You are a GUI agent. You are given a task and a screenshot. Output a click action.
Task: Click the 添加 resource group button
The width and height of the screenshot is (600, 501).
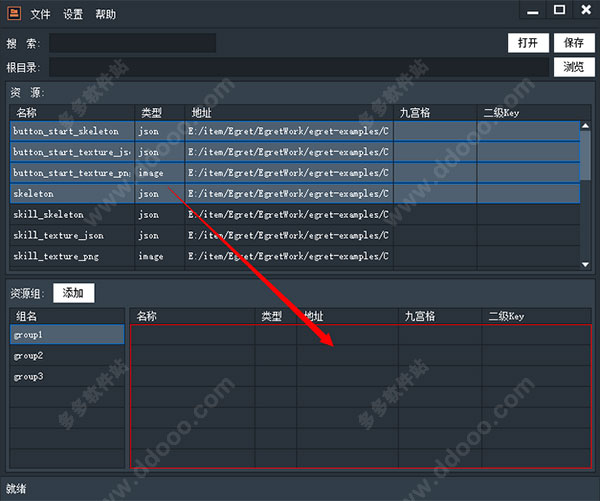[73, 293]
